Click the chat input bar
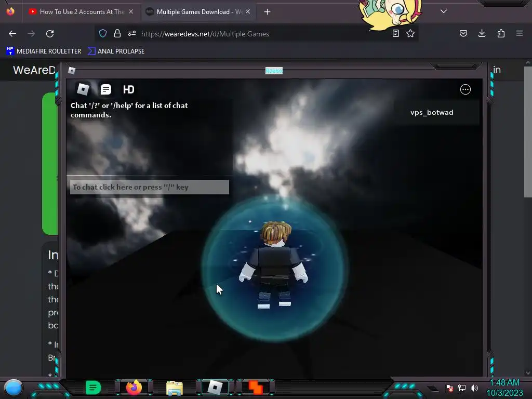 pos(149,187)
